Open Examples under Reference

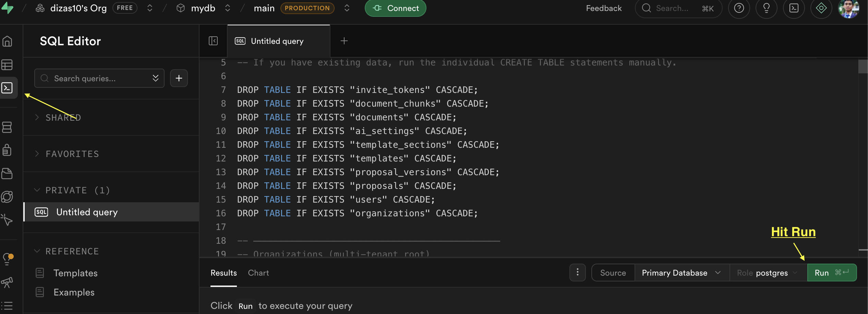coord(74,292)
